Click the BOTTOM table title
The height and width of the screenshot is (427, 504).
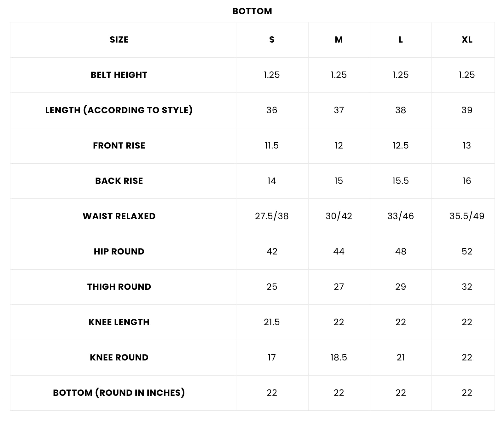click(x=252, y=11)
